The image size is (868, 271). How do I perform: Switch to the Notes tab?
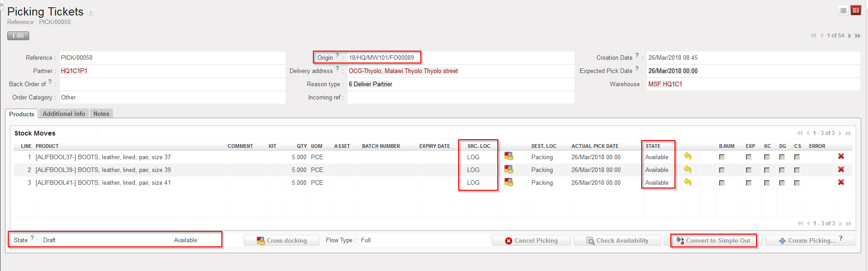[x=101, y=114]
